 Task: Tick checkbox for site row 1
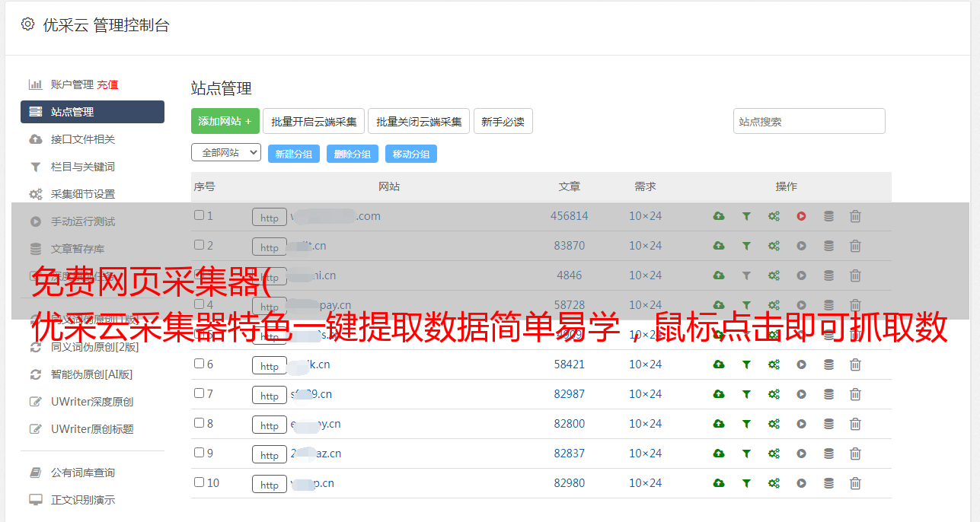coord(199,215)
